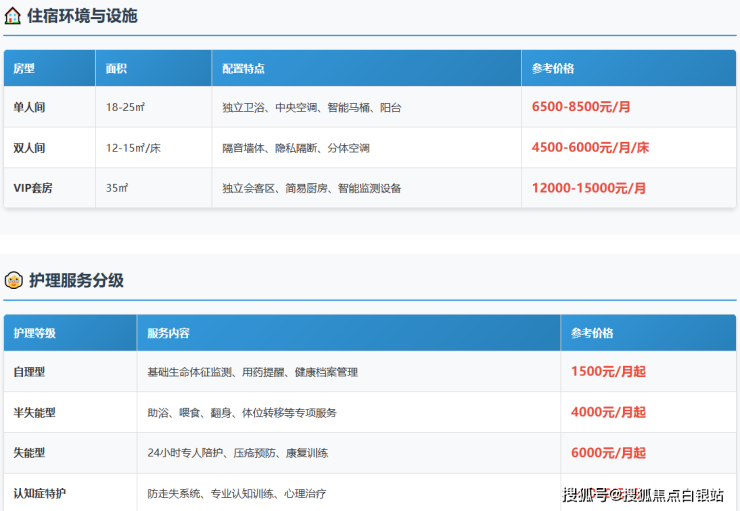Click the nurse face icon beside 护理服务分级

point(13,281)
